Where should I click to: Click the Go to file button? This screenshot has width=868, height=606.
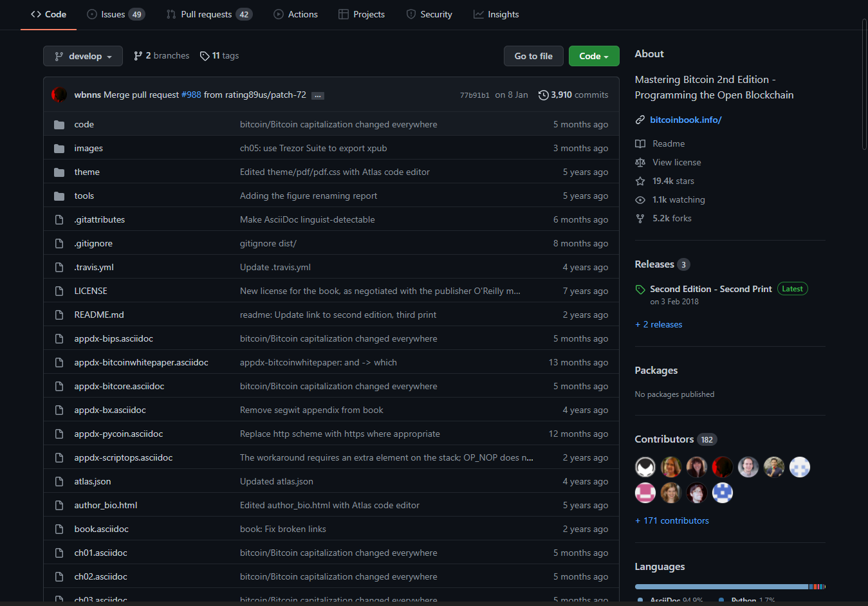pos(533,56)
